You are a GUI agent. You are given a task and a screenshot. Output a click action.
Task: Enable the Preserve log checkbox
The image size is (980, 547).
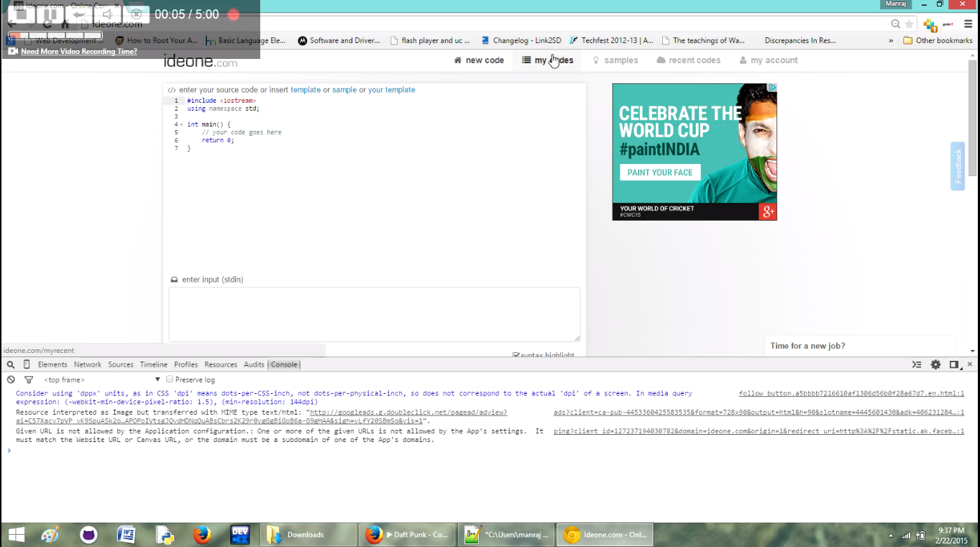[x=170, y=380]
